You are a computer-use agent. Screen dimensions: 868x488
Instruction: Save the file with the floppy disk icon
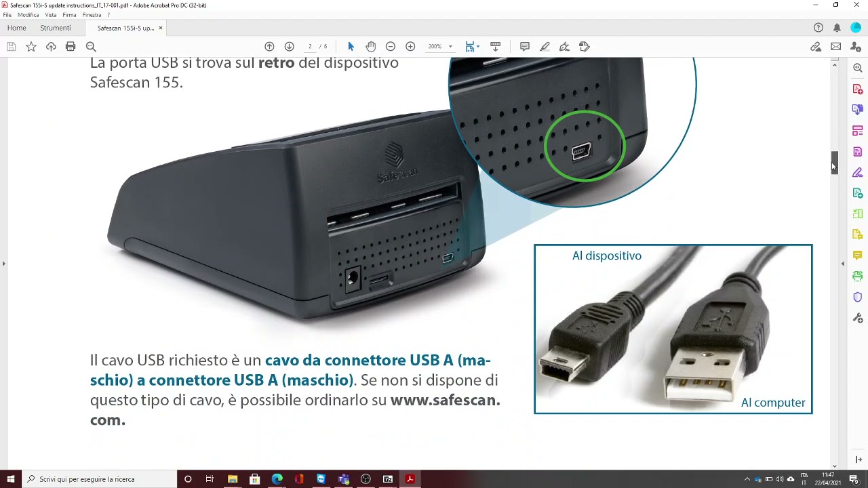tap(11, 47)
